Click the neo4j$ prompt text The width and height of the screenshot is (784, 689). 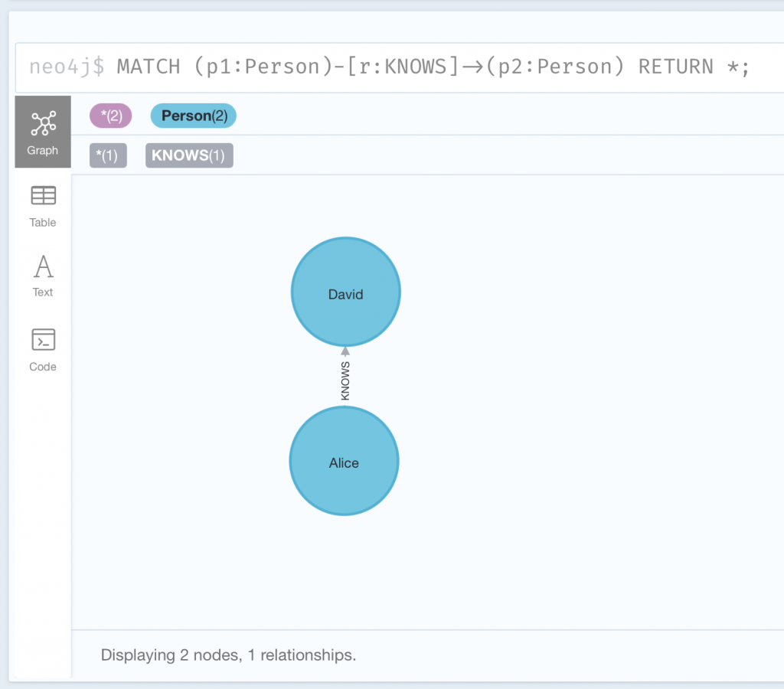point(67,67)
